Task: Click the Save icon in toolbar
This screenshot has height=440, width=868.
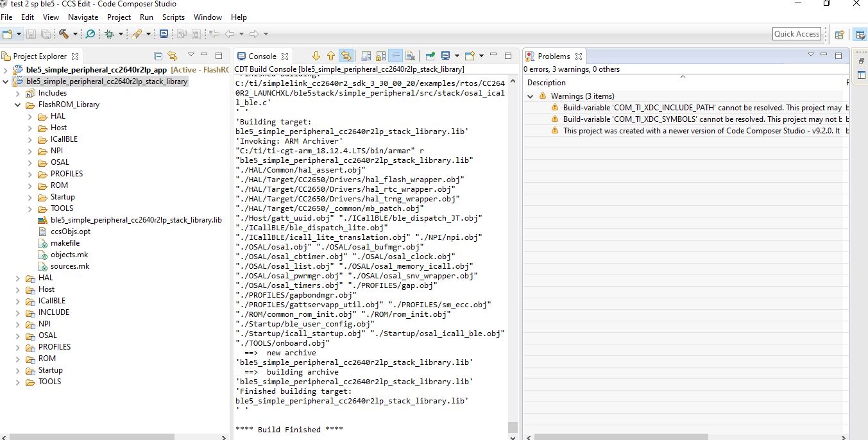Action: pos(31,34)
